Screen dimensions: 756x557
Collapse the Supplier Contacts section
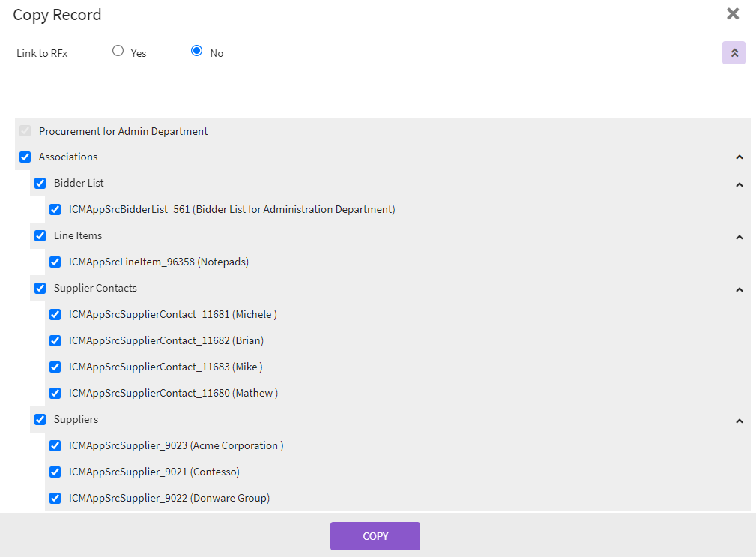(x=739, y=289)
